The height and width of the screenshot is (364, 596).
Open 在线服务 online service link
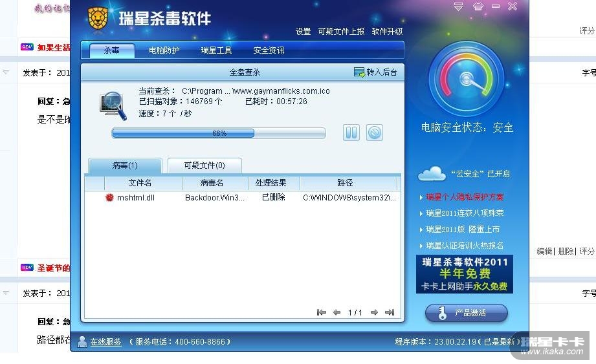point(105,341)
